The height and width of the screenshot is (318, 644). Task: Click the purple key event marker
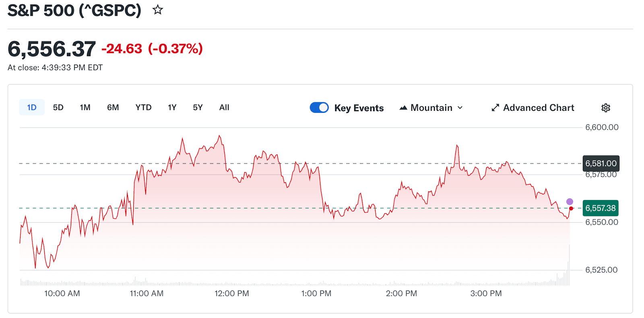click(x=570, y=202)
